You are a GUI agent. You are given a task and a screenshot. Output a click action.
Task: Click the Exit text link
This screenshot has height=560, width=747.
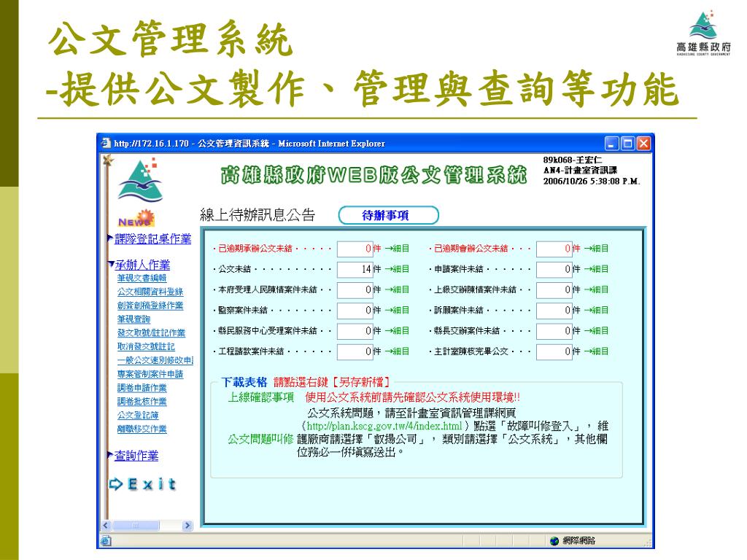[x=152, y=484]
